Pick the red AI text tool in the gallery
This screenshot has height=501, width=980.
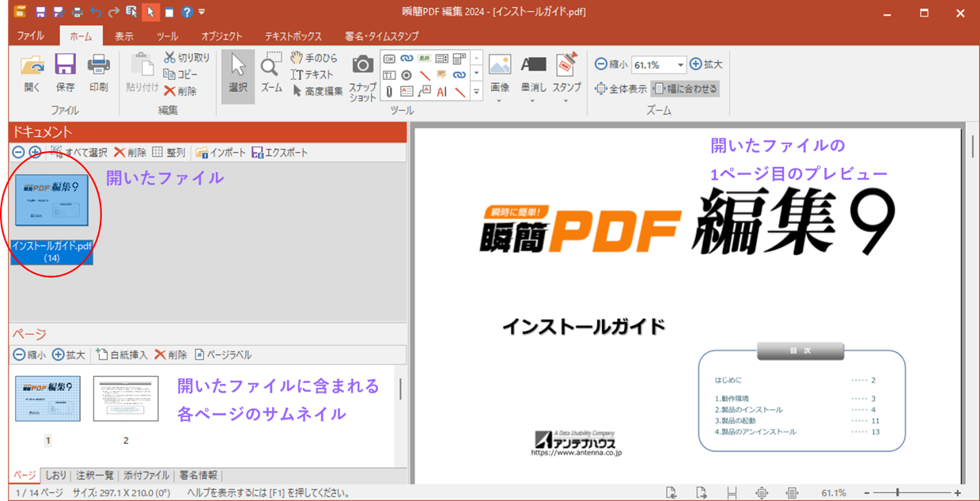tap(442, 92)
